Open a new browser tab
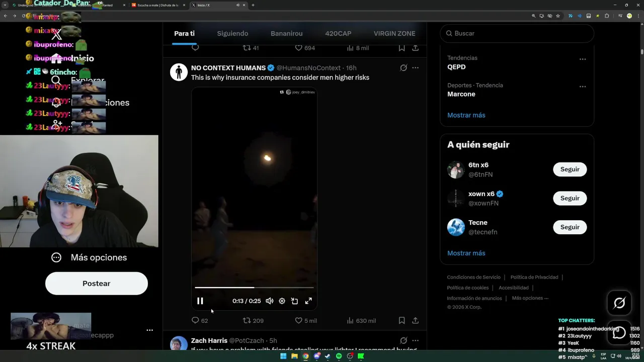Image resolution: width=644 pixels, height=362 pixels. 253,5
